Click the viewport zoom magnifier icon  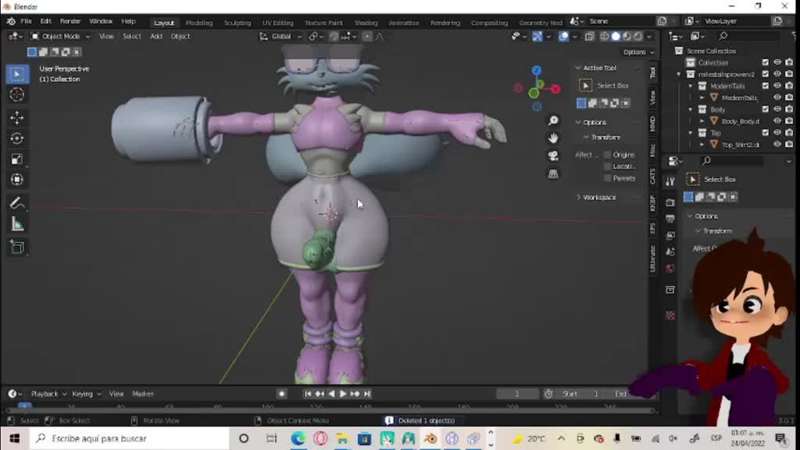tap(553, 120)
